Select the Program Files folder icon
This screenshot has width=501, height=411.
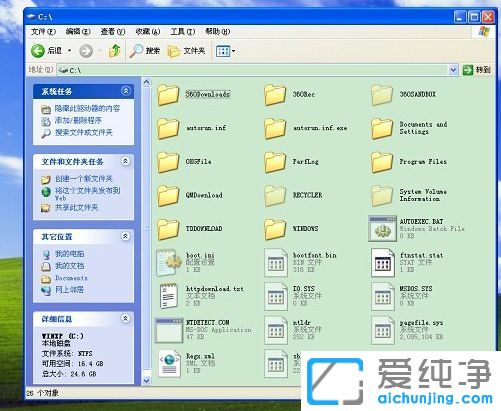pos(382,162)
